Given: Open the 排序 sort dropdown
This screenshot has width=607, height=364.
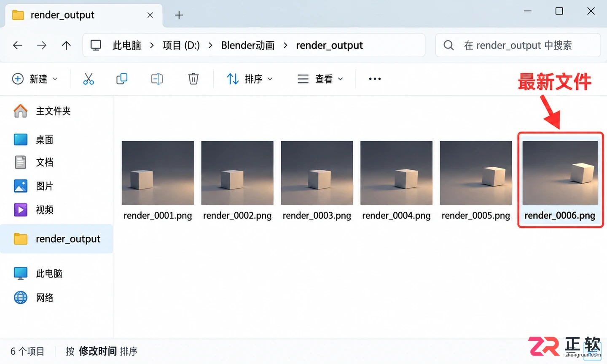Looking at the screenshot, I should 250,79.
